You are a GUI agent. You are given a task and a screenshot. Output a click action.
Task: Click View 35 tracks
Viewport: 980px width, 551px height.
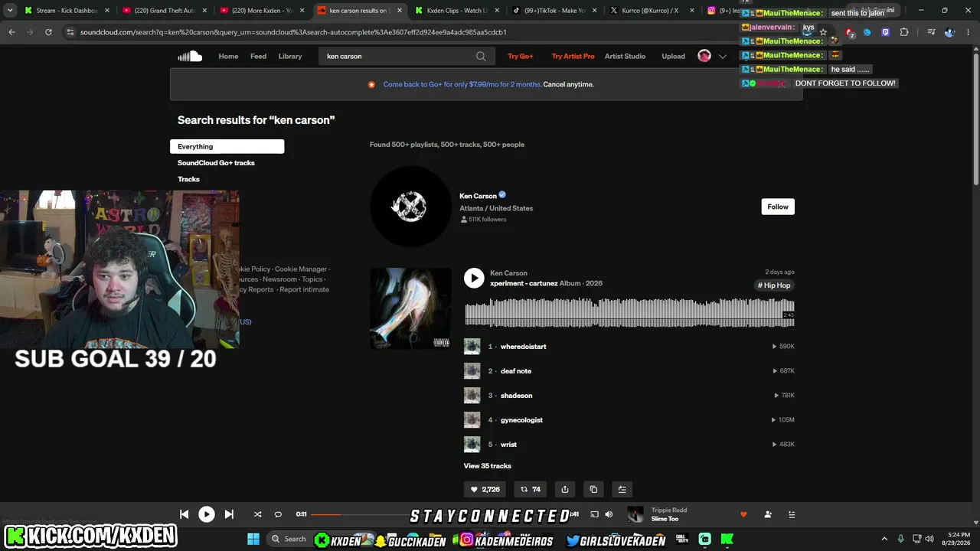[487, 466]
